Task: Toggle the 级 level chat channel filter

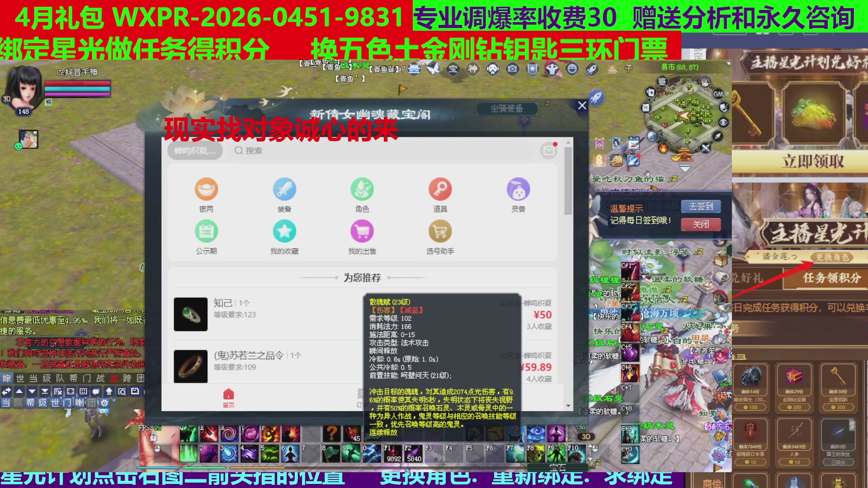Action: pyautogui.click(x=42, y=403)
